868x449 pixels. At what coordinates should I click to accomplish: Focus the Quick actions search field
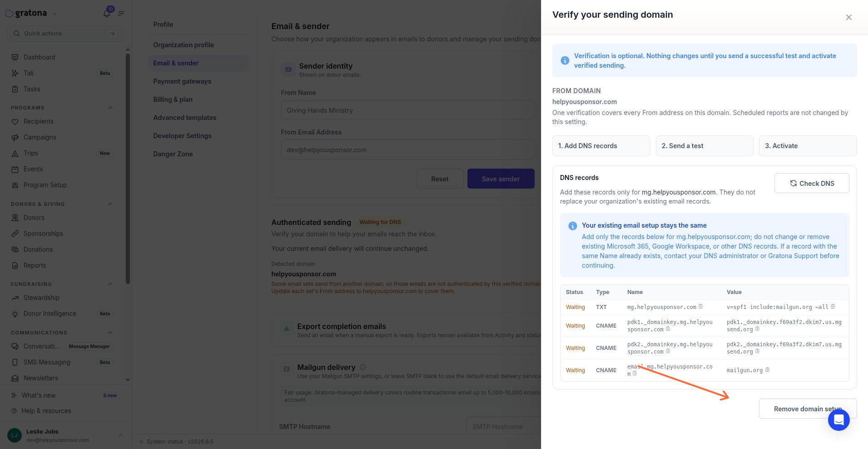[x=65, y=34]
